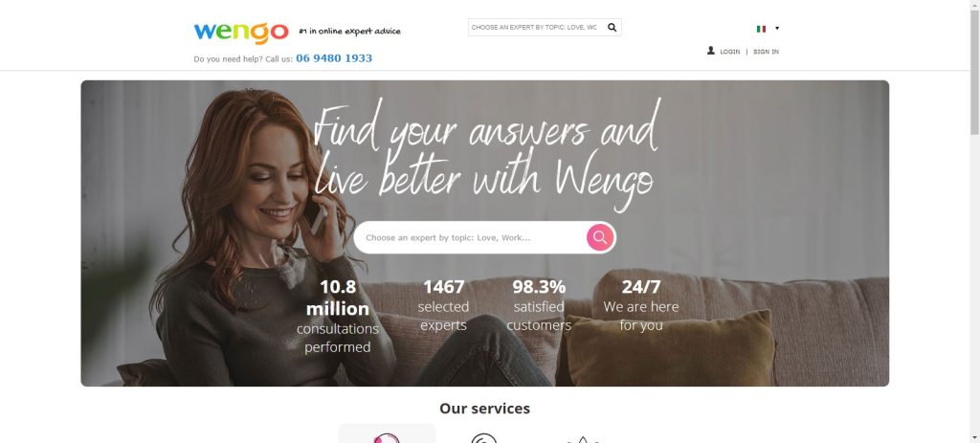Image resolution: width=980 pixels, height=443 pixels.
Task: Open the LOGIN link
Action: pyautogui.click(x=729, y=52)
